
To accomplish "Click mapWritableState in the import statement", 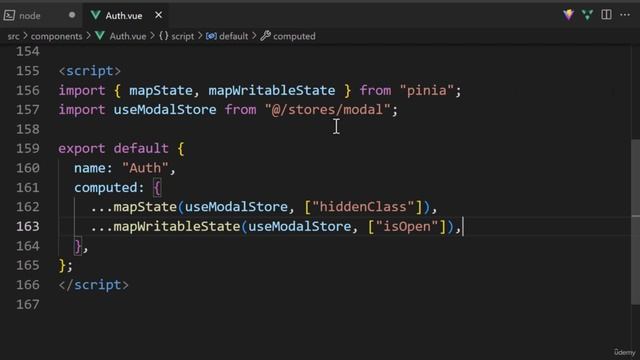I will 272,90.
